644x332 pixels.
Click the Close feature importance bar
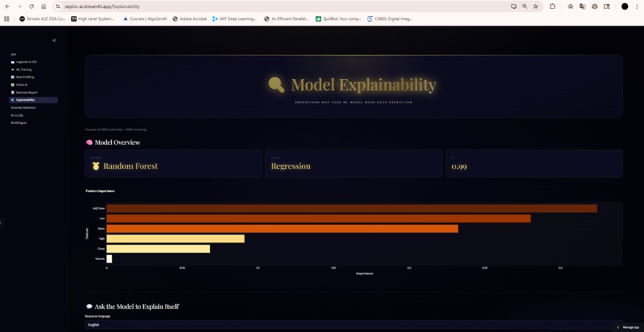158,249
